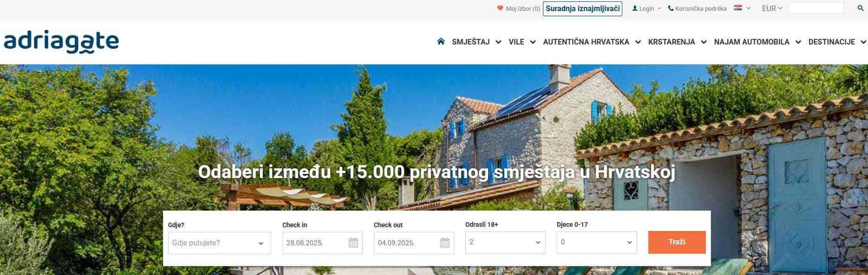This screenshot has height=275, width=868.
Task: Open the SMJEŠTAJ menu
Action: tap(476, 42)
